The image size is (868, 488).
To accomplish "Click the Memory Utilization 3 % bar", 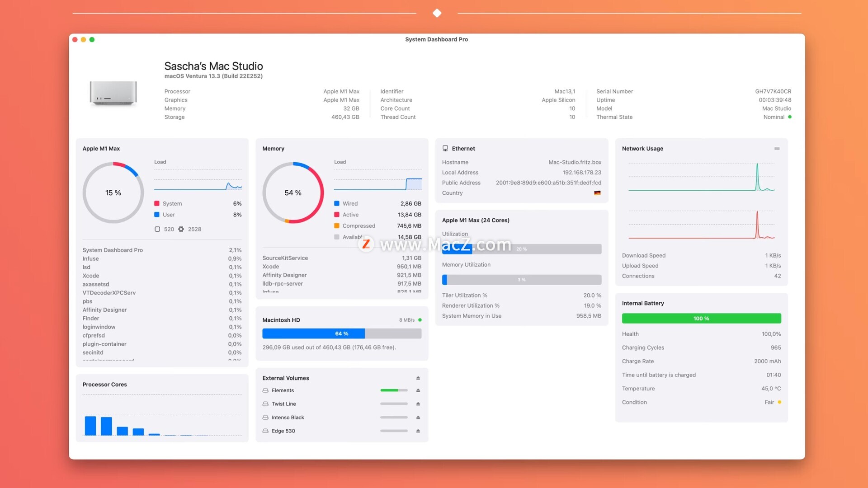I will pos(521,280).
